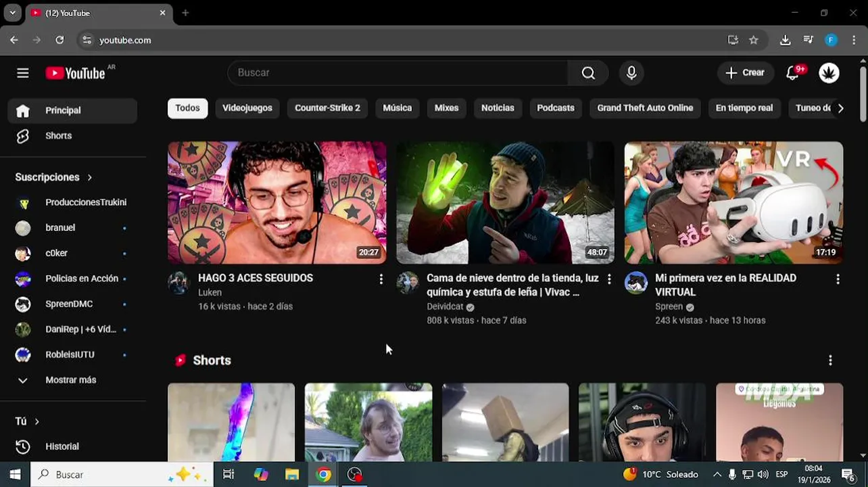Open File Explorer from taskbar
Viewport: 868px width, 487px height.
tap(292, 474)
